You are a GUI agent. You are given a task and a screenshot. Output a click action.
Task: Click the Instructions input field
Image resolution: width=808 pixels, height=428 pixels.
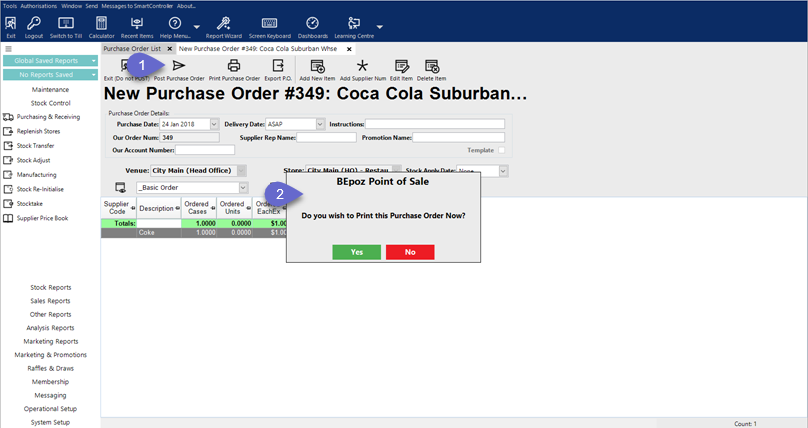[434, 124]
